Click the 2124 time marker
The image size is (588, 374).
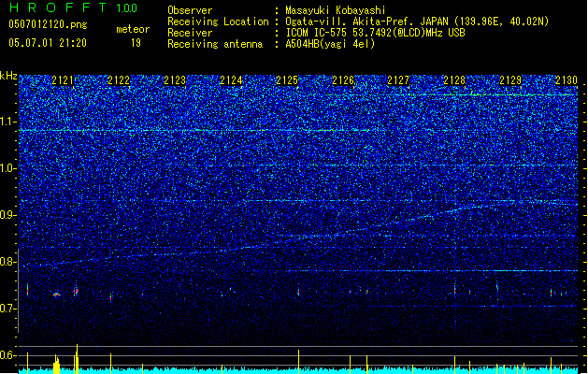pos(231,80)
